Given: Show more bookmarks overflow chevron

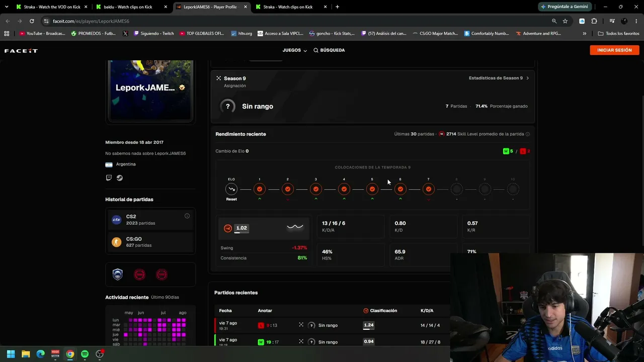Looking at the screenshot, I should click(x=584, y=34).
